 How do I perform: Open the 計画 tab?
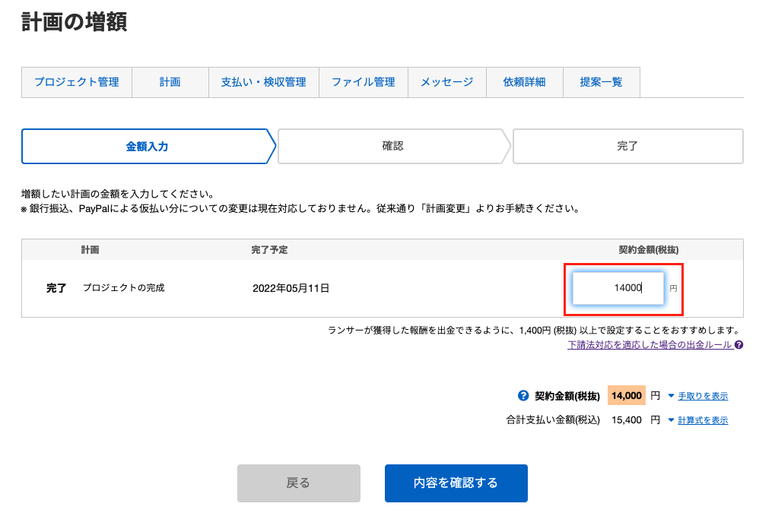point(170,82)
